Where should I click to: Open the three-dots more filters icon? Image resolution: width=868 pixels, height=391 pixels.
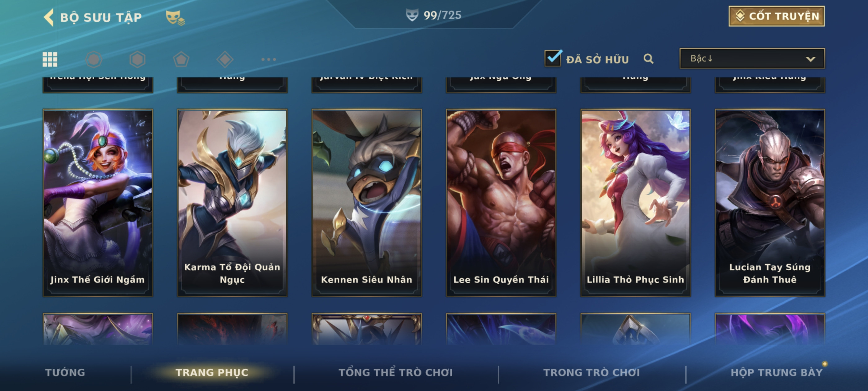point(269,59)
